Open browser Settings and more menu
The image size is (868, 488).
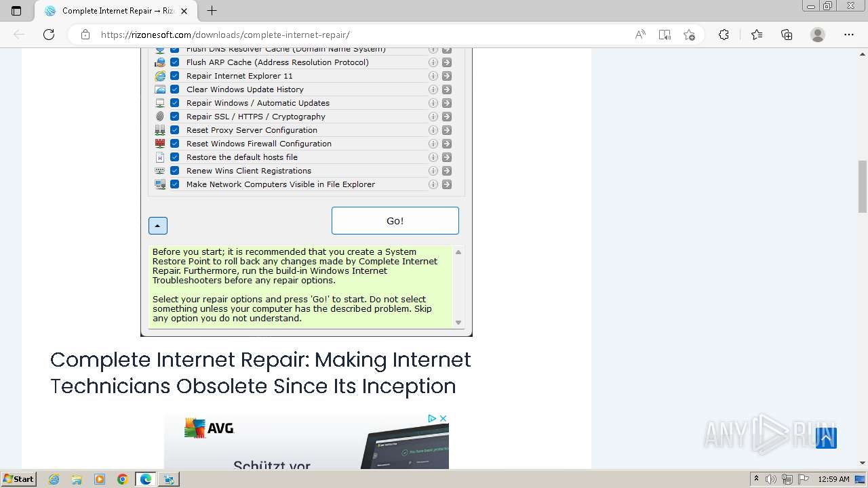848,35
